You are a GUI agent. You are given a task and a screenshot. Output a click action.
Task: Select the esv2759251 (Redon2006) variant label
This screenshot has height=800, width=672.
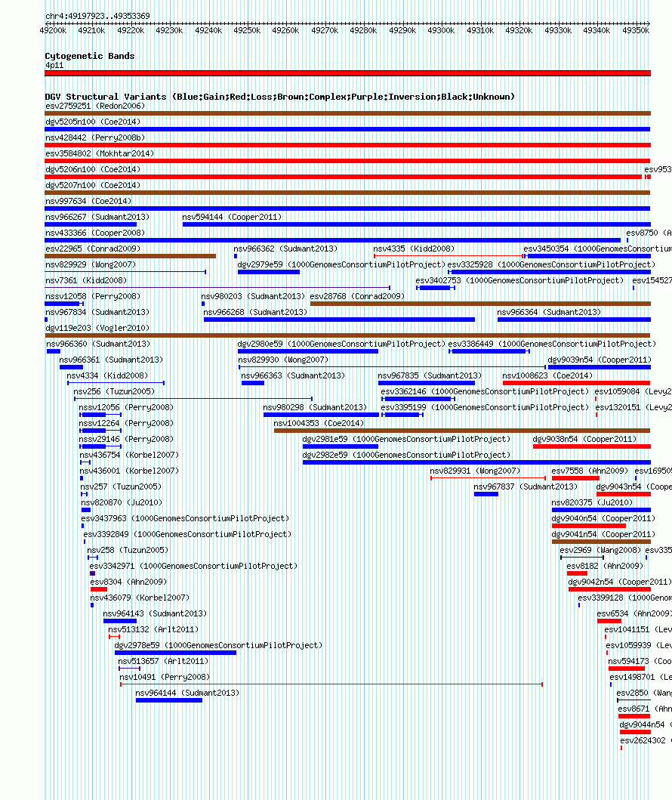[95, 106]
